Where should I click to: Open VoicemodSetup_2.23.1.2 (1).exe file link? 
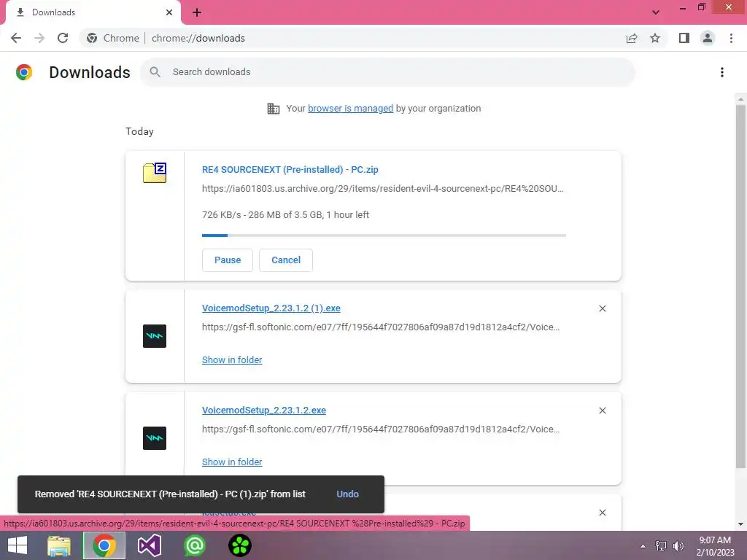pyautogui.click(x=271, y=308)
